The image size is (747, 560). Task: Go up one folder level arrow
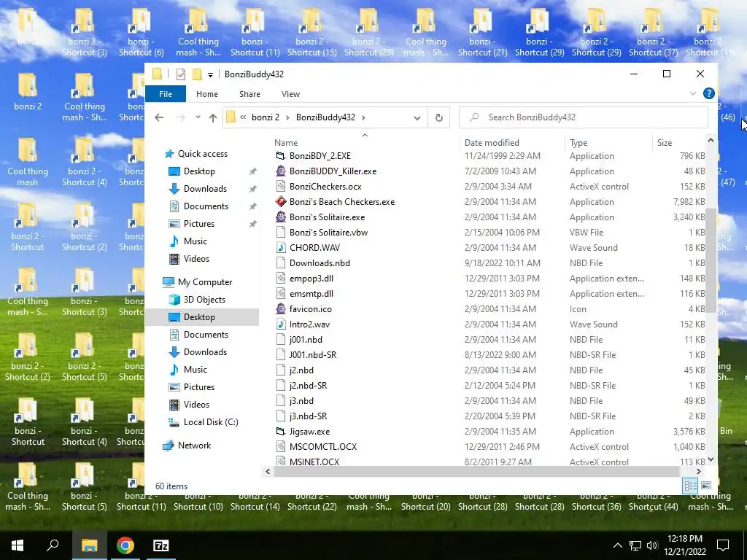click(x=212, y=117)
